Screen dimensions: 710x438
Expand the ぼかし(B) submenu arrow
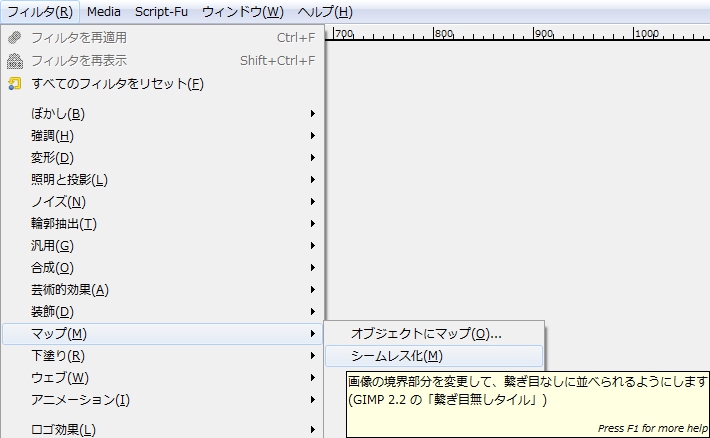point(312,114)
